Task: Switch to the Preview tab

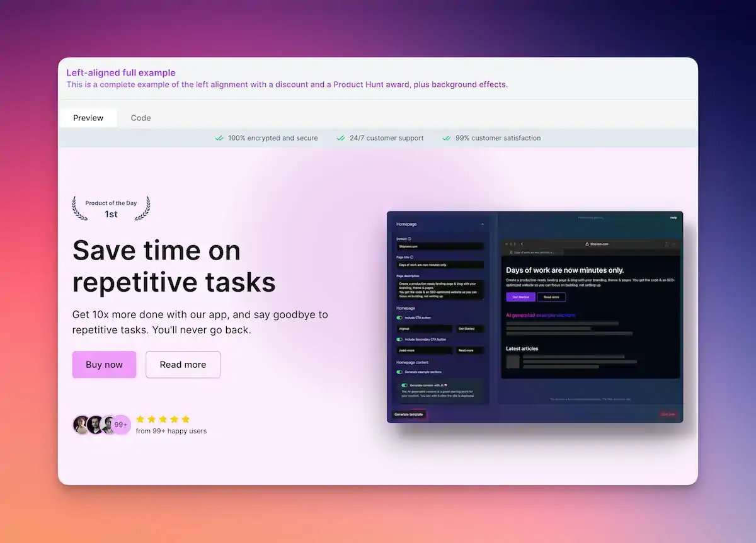Action: click(88, 118)
